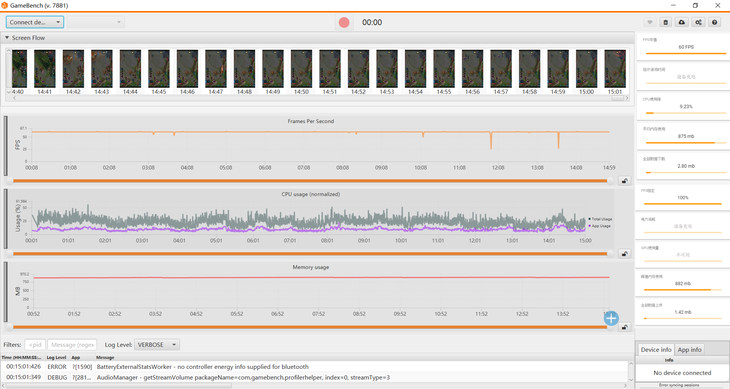
Task: Click the No device connected message
Action: coord(682,373)
